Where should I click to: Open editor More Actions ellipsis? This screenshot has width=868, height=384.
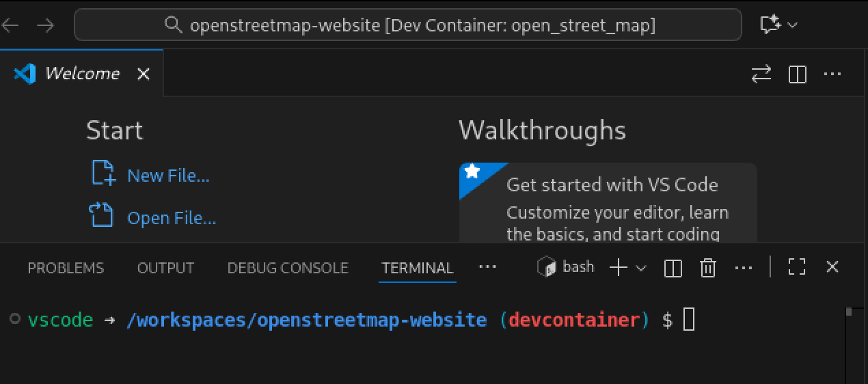pos(832,74)
